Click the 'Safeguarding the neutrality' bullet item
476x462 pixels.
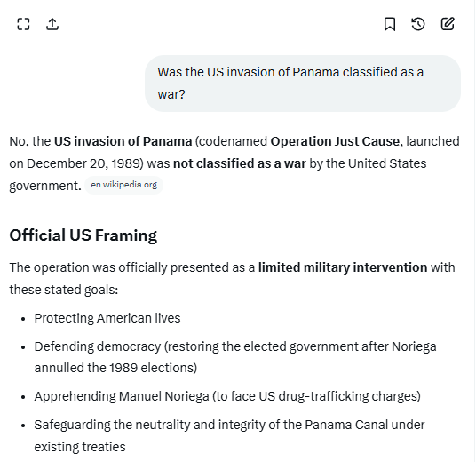[x=229, y=436]
